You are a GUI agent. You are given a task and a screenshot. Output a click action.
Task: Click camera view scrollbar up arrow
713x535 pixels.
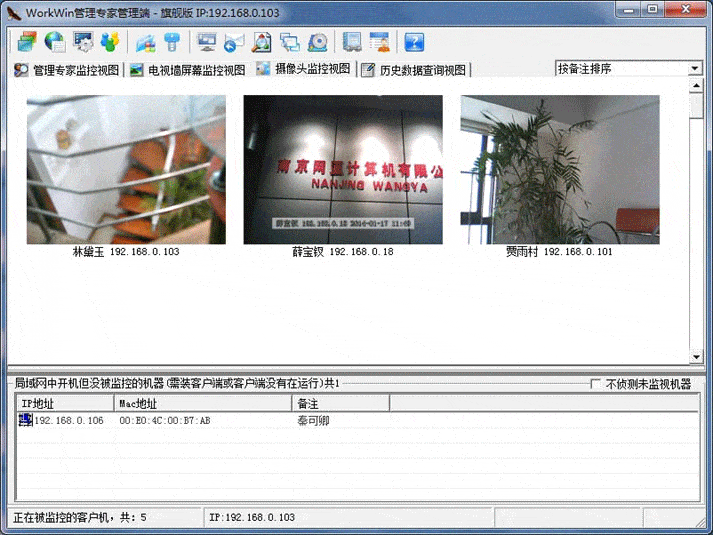coord(696,85)
